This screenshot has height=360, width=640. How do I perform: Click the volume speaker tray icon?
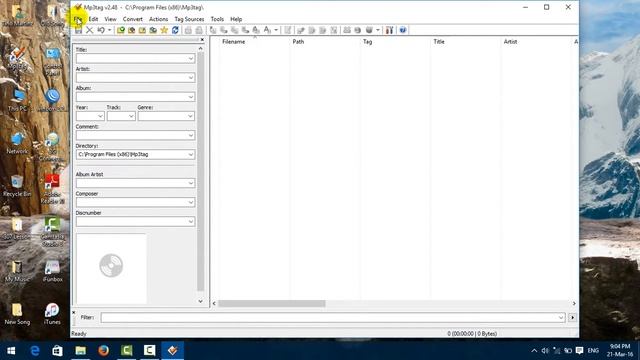(545, 351)
